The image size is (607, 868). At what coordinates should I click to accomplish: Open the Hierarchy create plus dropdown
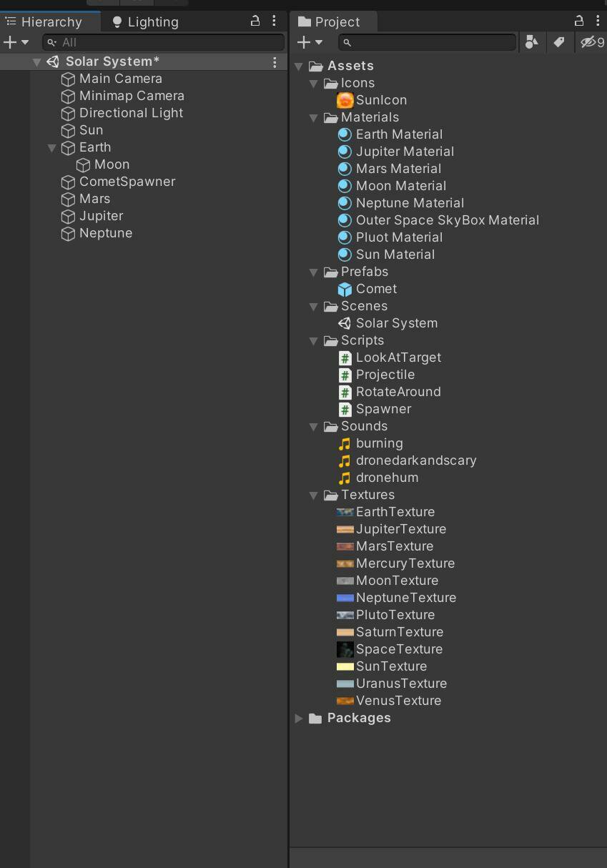click(16, 42)
